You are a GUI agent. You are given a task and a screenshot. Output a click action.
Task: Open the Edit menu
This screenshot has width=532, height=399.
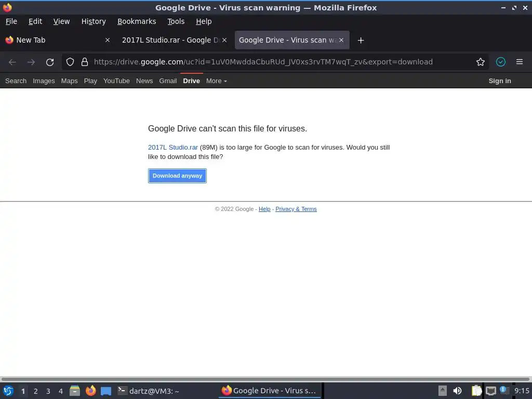35,21
